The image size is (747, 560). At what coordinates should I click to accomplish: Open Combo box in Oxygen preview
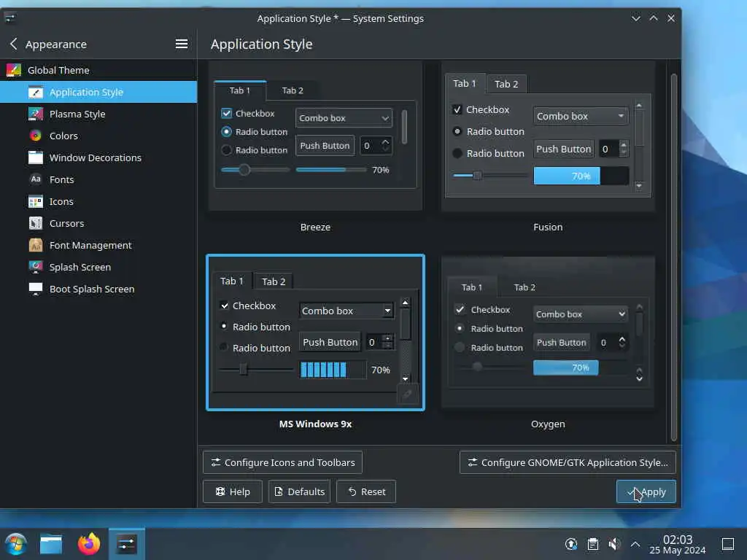[x=580, y=314]
